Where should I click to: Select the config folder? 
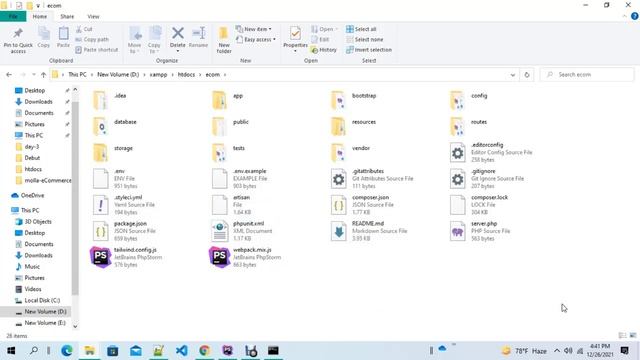tap(469, 100)
